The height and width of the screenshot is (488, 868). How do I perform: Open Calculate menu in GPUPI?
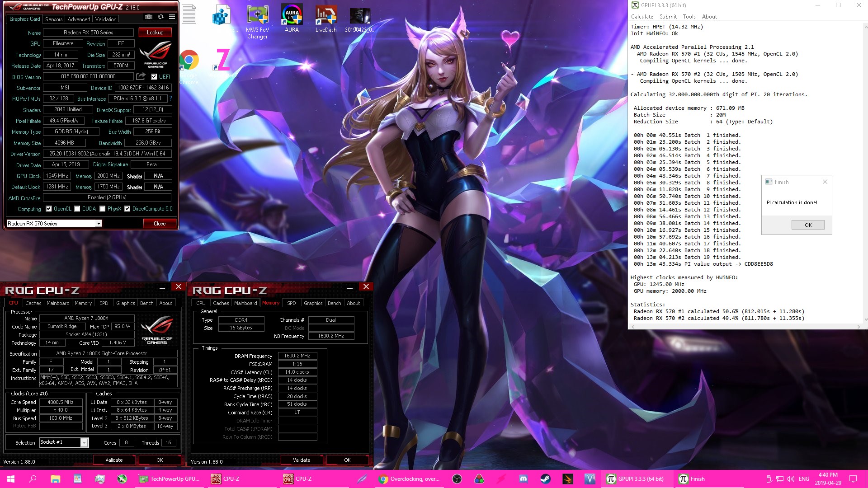[642, 17]
